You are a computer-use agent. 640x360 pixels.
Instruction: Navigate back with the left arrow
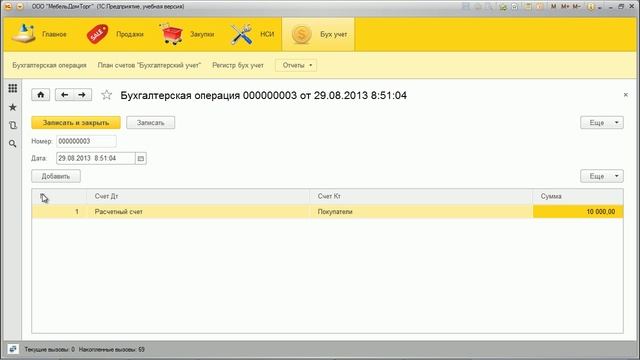click(x=64, y=95)
